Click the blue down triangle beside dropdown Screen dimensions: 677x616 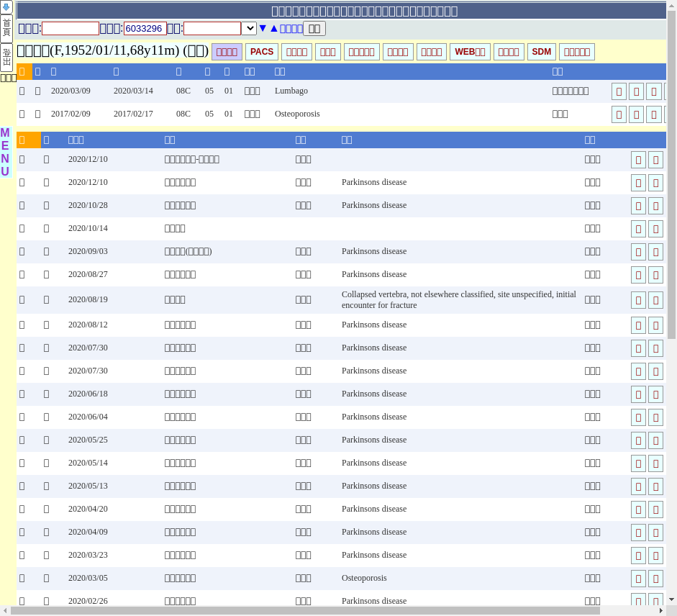click(263, 28)
